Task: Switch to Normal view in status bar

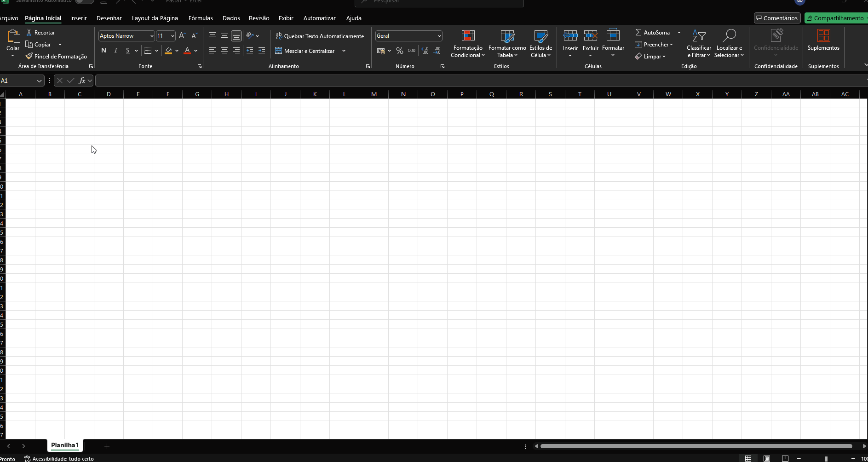Action: pos(748,458)
